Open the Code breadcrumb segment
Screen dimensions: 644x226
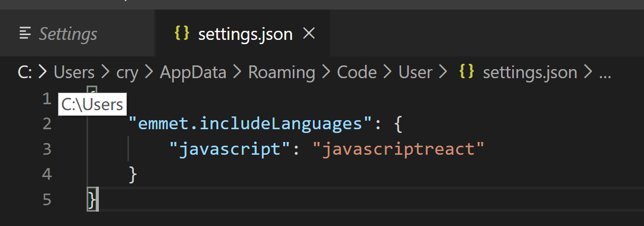click(357, 72)
